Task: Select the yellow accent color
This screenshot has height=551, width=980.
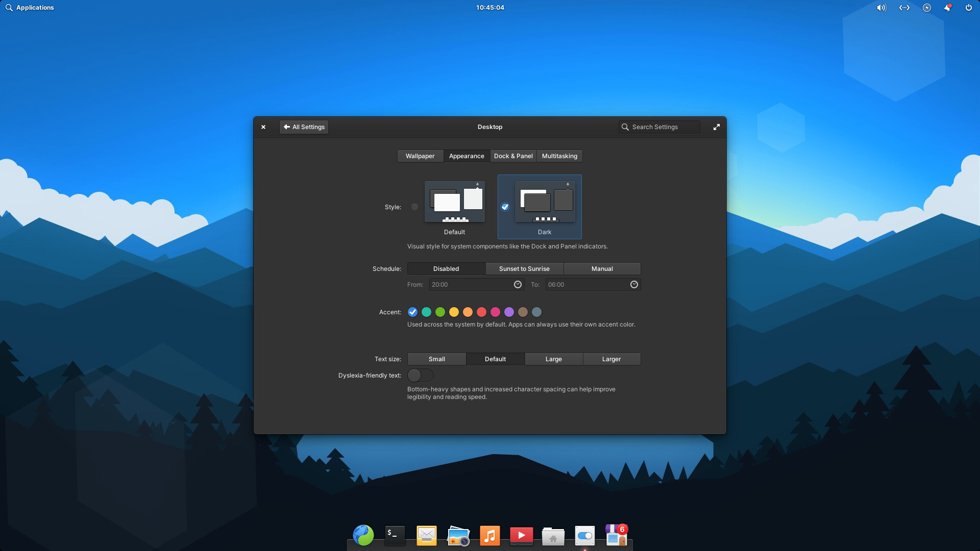Action: 454,312
